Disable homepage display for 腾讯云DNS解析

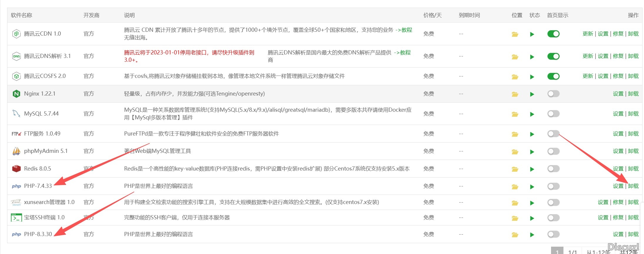pyautogui.click(x=553, y=56)
